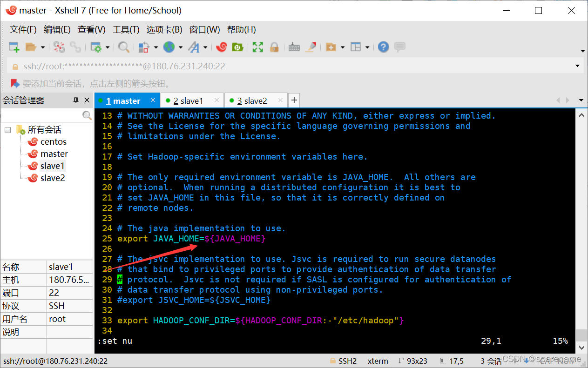Open the 帮助(H) menu

click(x=242, y=30)
